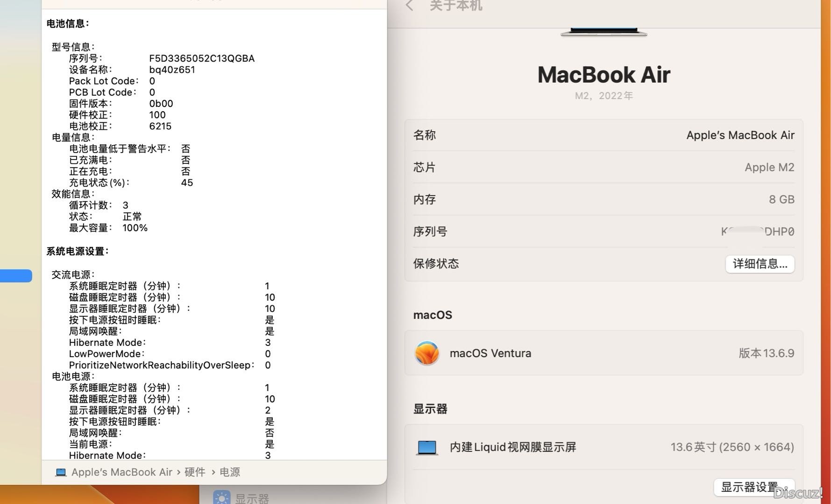Click the 版本13.6.9 text
The height and width of the screenshot is (504, 831).
(x=767, y=353)
